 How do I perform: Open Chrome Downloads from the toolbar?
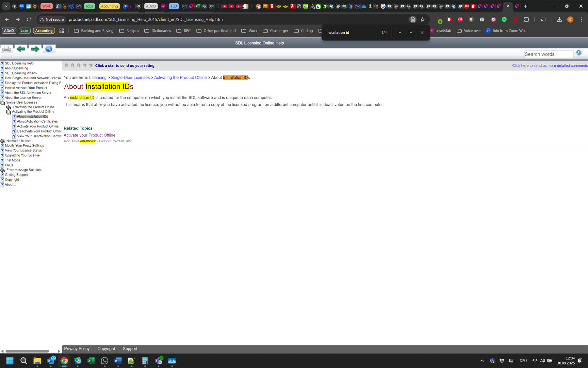point(559,19)
